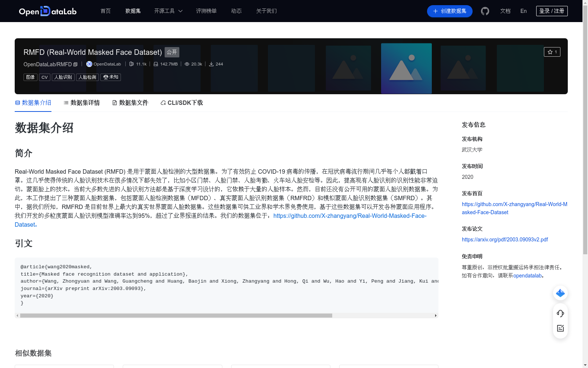Click the 2020 publish year text
This screenshot has height=368, width=588.
coord(467,177)
